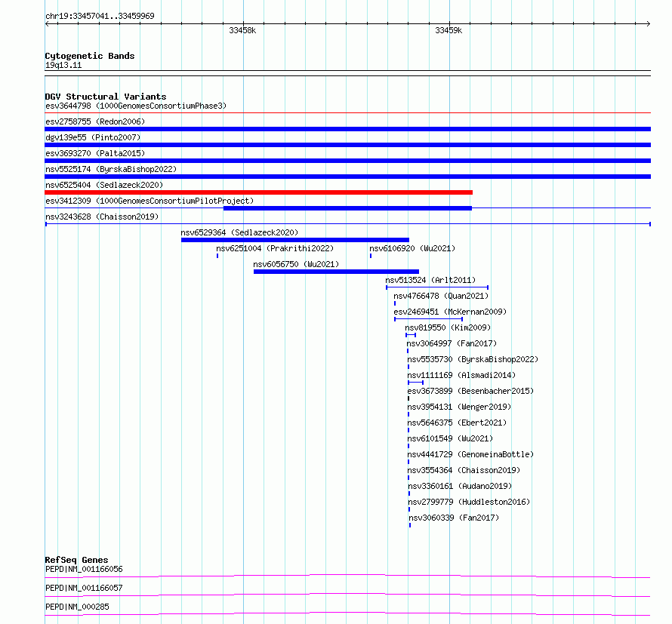Select the nsv3243628 Chaisson2019 label
The height and width of the screenshot is (624, 672).
pos(102,217)
